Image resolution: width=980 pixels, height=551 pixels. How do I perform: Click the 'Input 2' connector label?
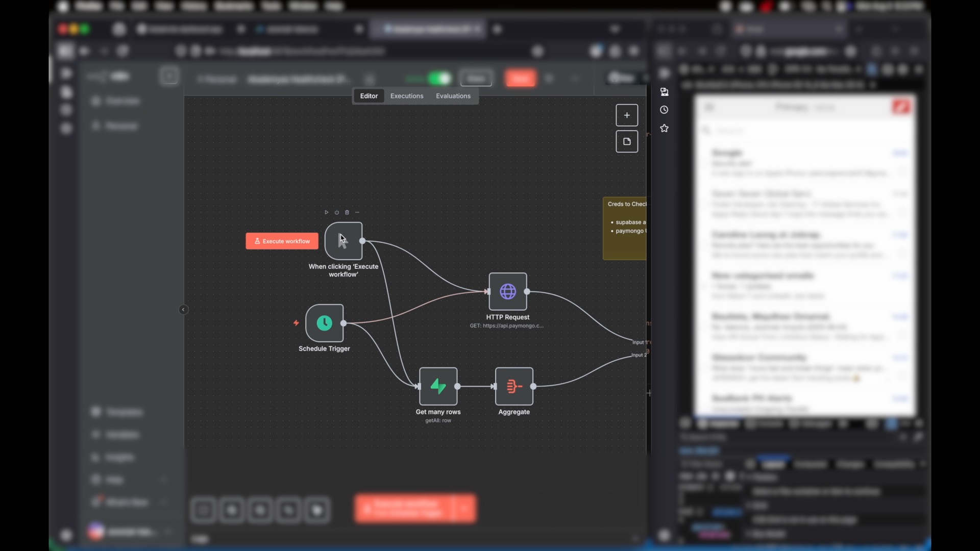[x=639, y=355]
